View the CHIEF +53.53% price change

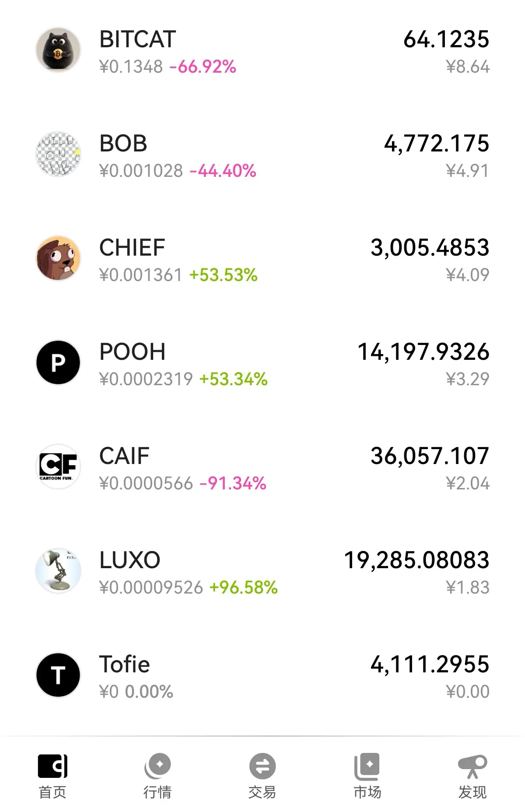[x=223, y=275]
